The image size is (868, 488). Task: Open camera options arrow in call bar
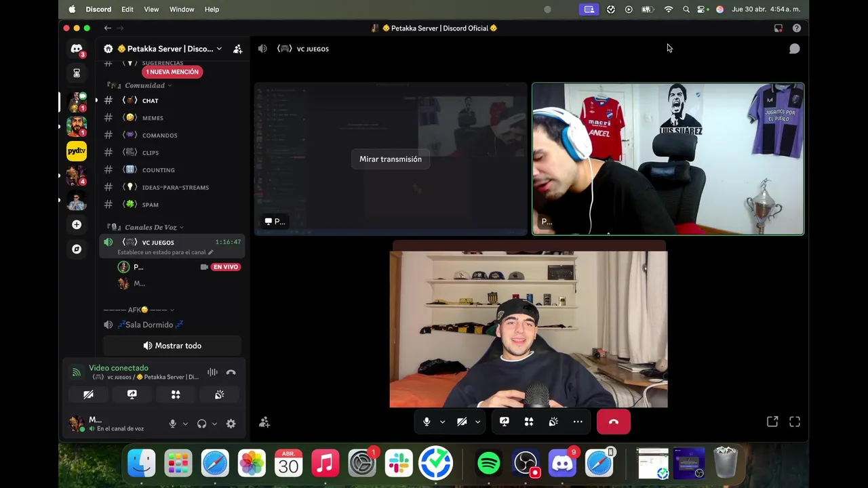coord(477,422)
